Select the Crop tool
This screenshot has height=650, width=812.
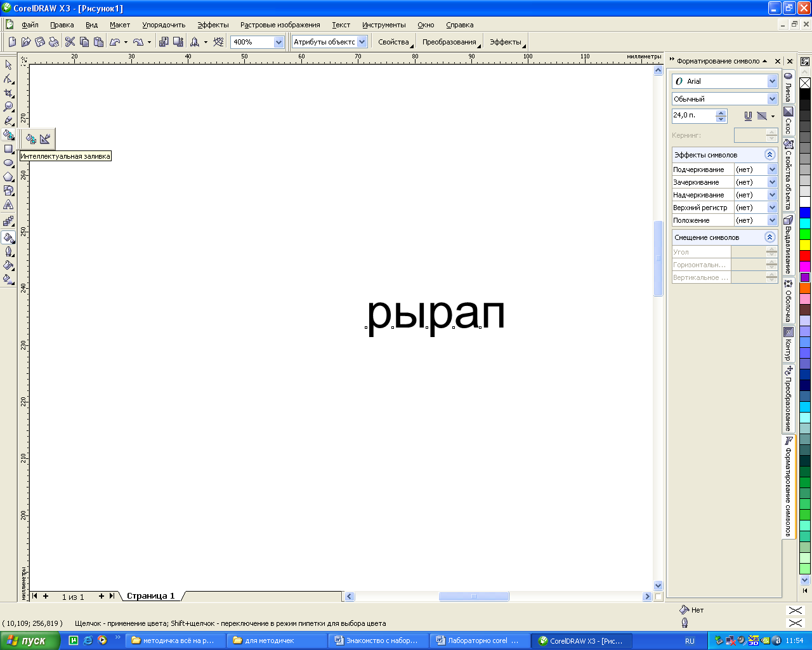coord(8,93)
